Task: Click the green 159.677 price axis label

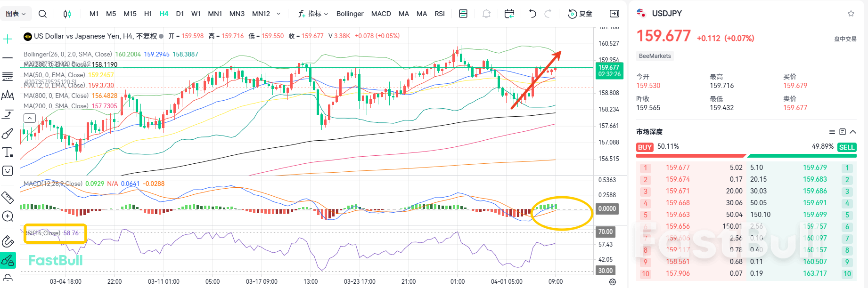Action: point(609,71)
